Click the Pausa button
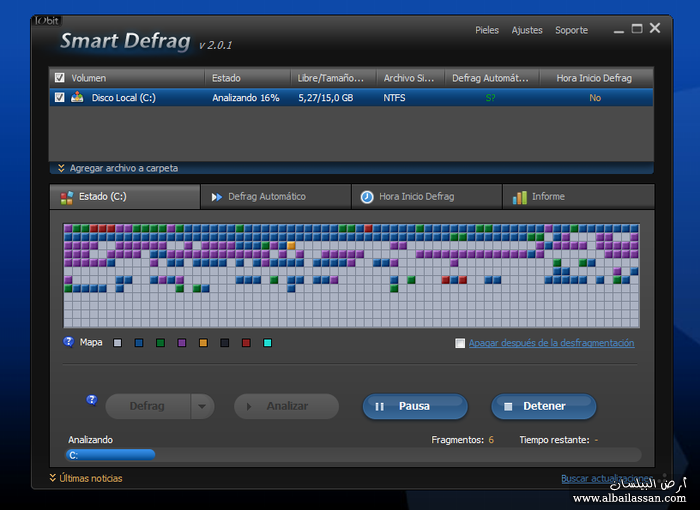 tap(415, 406)
